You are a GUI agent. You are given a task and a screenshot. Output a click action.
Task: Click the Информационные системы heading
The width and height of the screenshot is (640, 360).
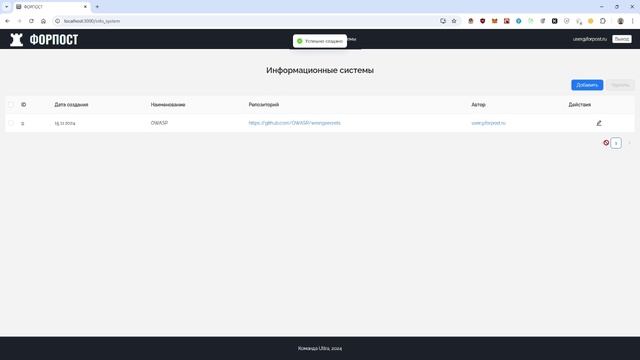coord(320,70)
